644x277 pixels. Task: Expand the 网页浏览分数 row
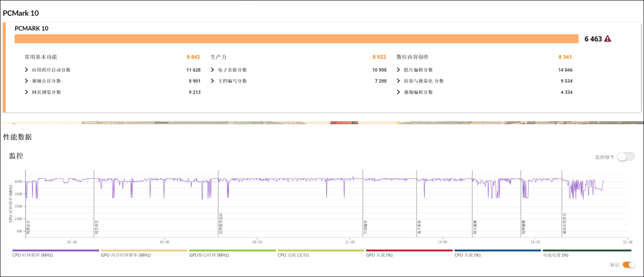click(26, 92)
